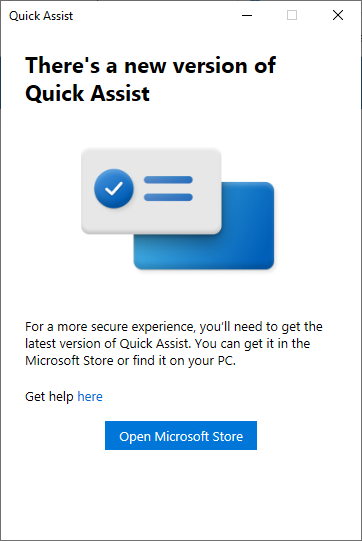Click the "Quick Assist" title bar label

[41, 16]
